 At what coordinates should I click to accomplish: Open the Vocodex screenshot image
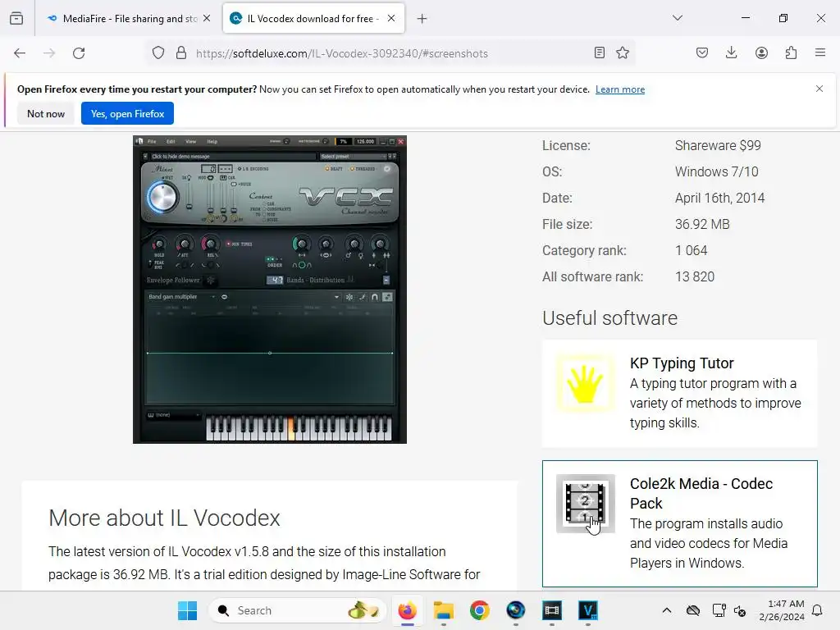point(269,290)
